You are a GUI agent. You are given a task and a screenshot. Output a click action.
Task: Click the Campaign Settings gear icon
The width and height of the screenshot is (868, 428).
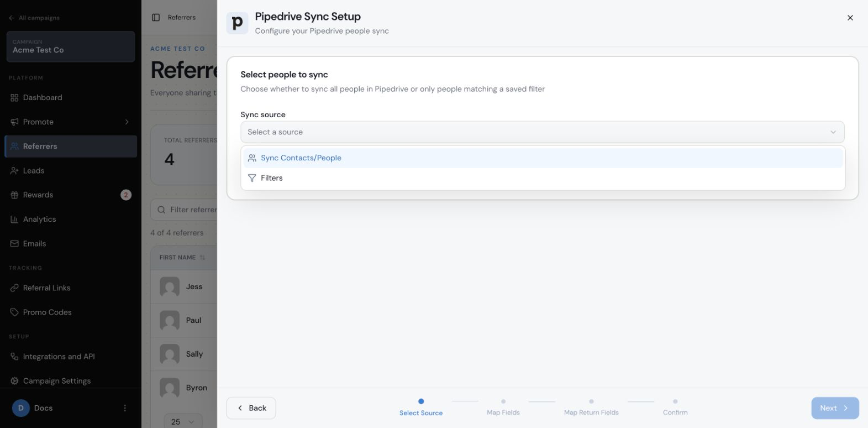coord(14,381)
